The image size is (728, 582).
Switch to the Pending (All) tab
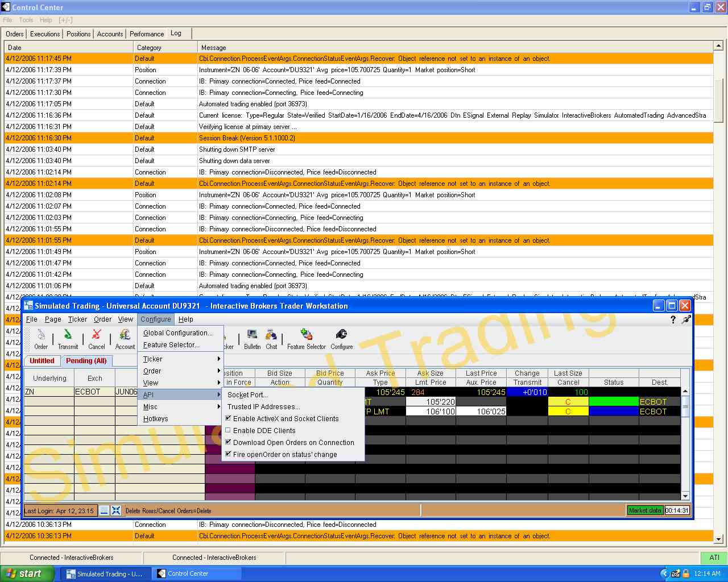(x=86, y=361)
